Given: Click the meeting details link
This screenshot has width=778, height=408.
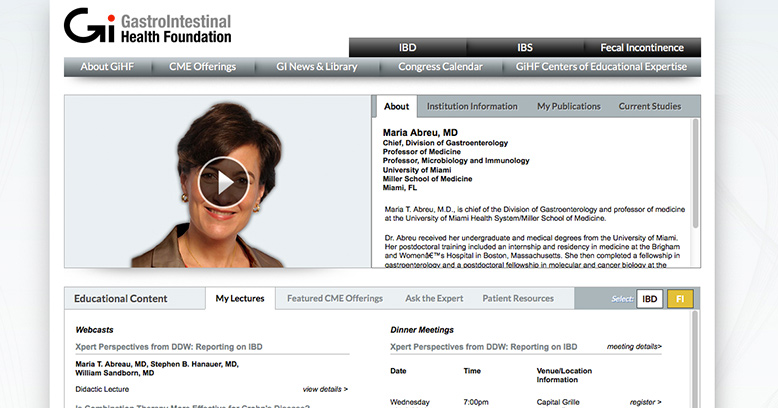Looking at the screenshot, I should pos(634,347).
